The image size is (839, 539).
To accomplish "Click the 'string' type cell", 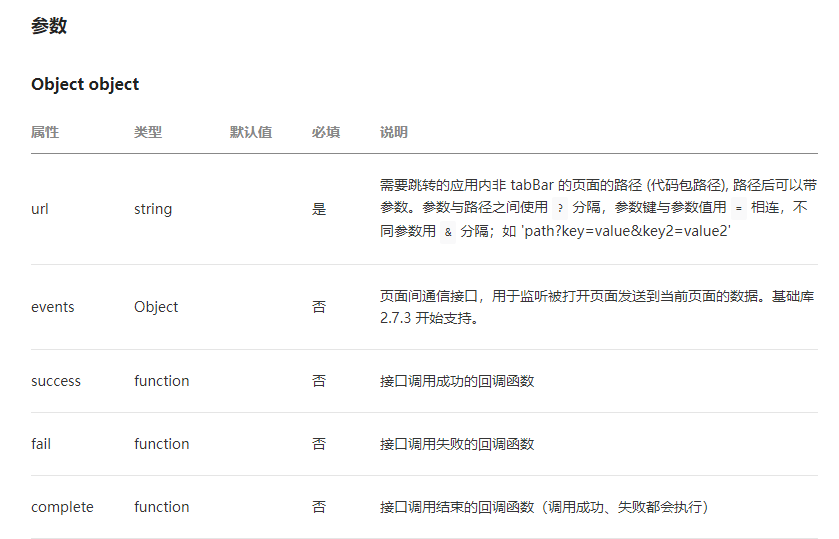I will coord(153,209).
